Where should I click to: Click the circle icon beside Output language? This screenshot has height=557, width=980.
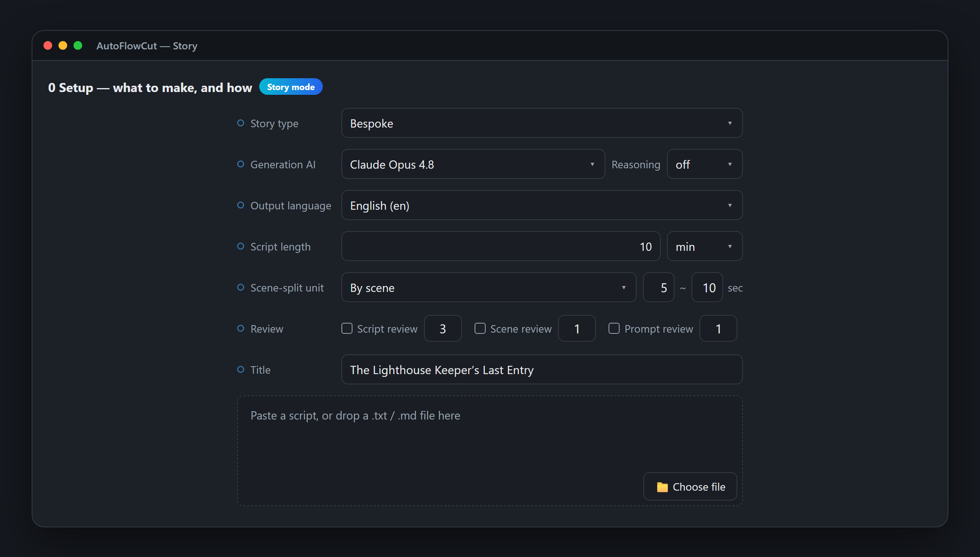pyautogui.click(x=241, y=205)
